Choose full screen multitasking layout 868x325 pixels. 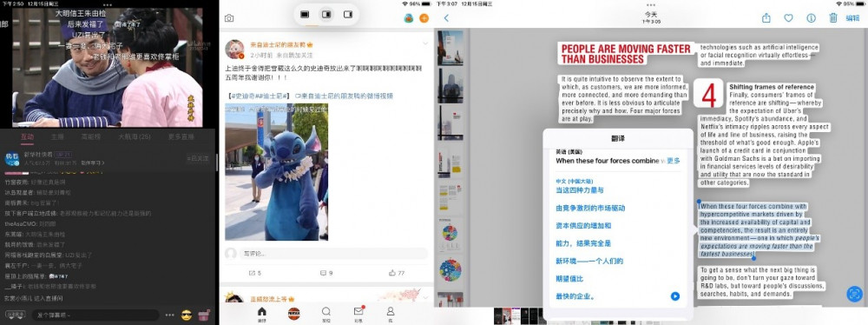305,15
